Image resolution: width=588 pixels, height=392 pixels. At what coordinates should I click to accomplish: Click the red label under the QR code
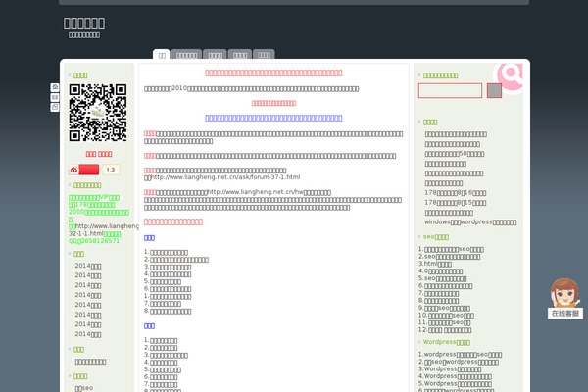tap(99, 154)
